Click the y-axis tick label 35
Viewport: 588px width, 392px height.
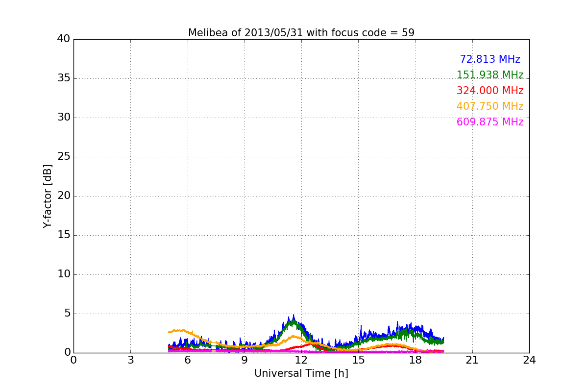pyautogui.click(x=64, y=78)
